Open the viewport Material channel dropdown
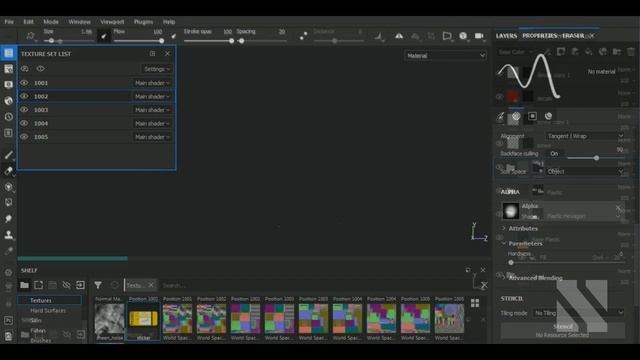Image resolution: width=640 pixels, height=360 pixels. pyautogui.click(x=445, y=56)
